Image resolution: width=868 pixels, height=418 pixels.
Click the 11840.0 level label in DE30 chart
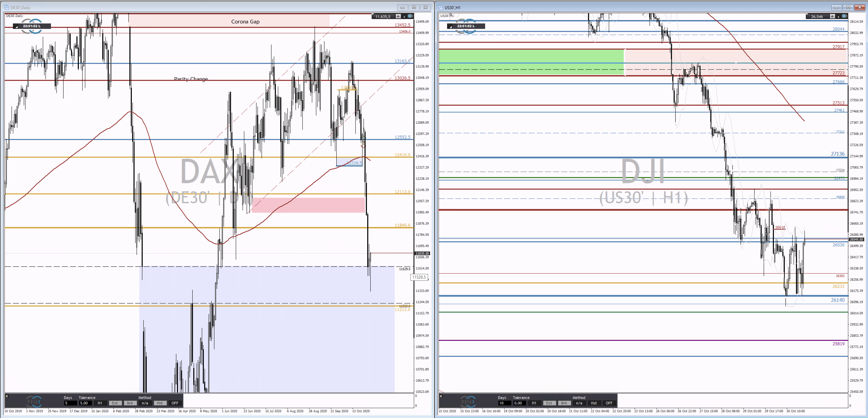point(403,225)
